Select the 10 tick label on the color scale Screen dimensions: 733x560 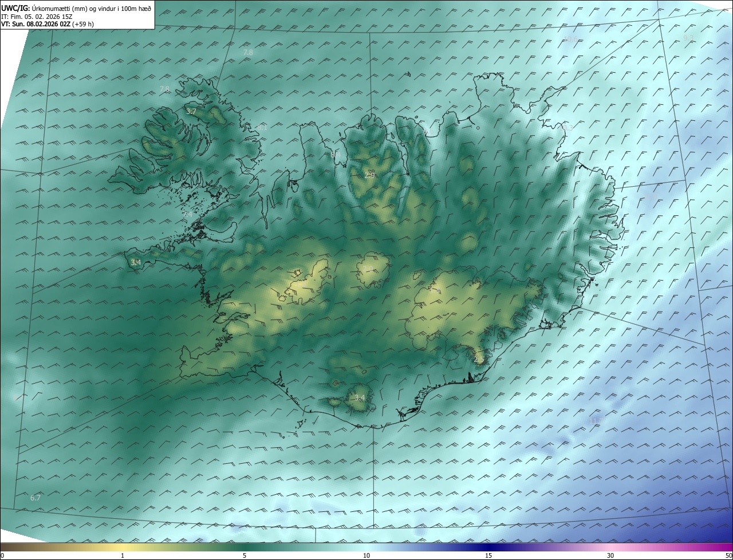coord(366,555)
